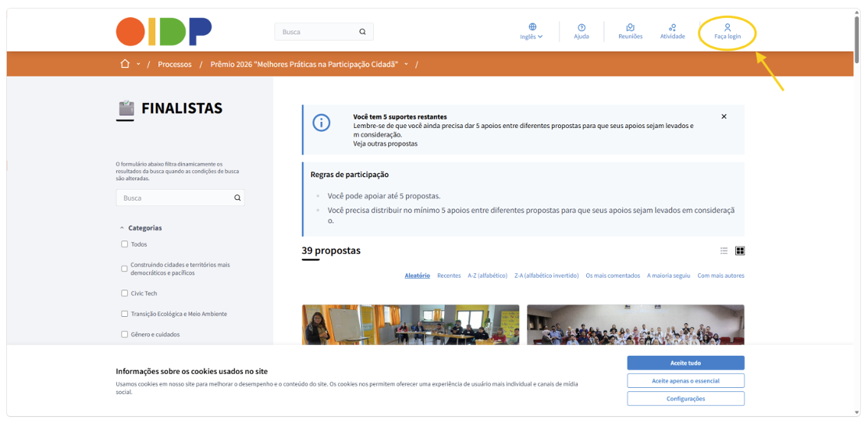Switch to list view icon
The image size is (868, 427).
(724, 251)
